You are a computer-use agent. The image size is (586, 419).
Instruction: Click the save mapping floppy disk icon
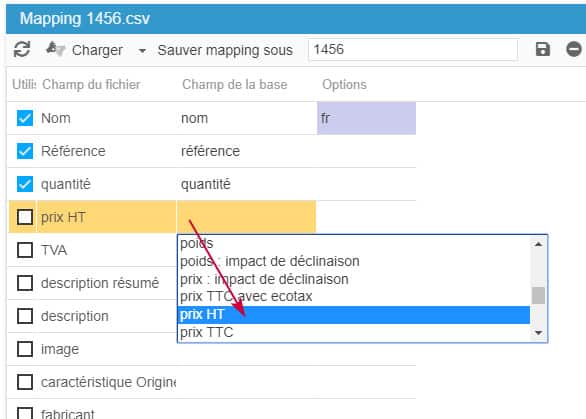pos(543,49)
